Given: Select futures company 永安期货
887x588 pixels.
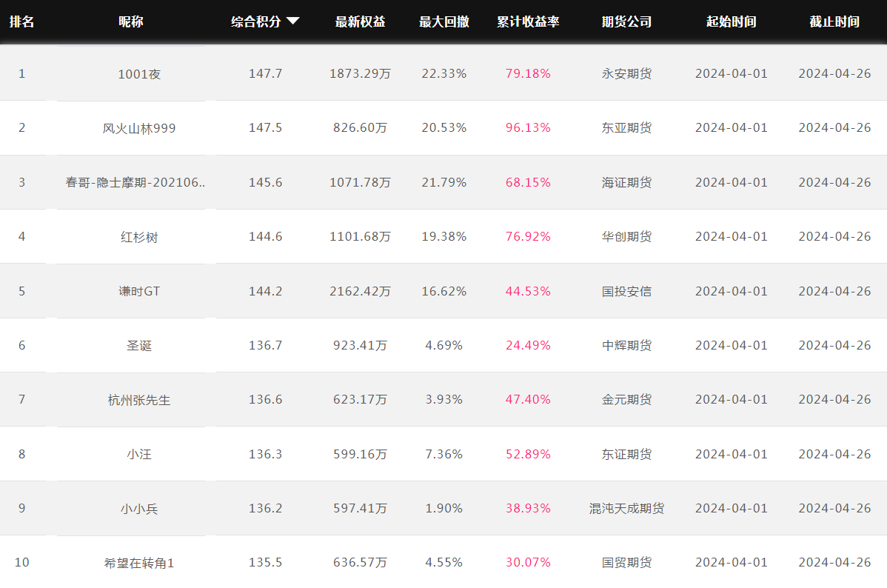Looking at the screenshot, I should tap(626, 73).
